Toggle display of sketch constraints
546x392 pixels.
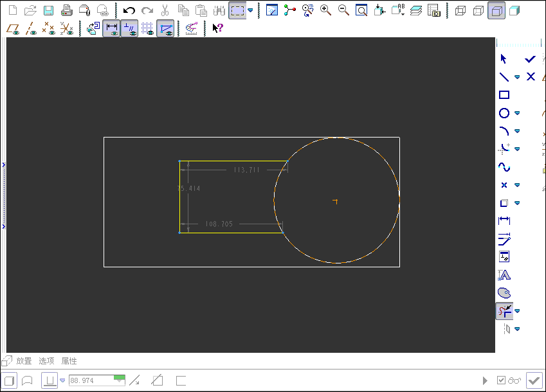click(x=129, y=28)
